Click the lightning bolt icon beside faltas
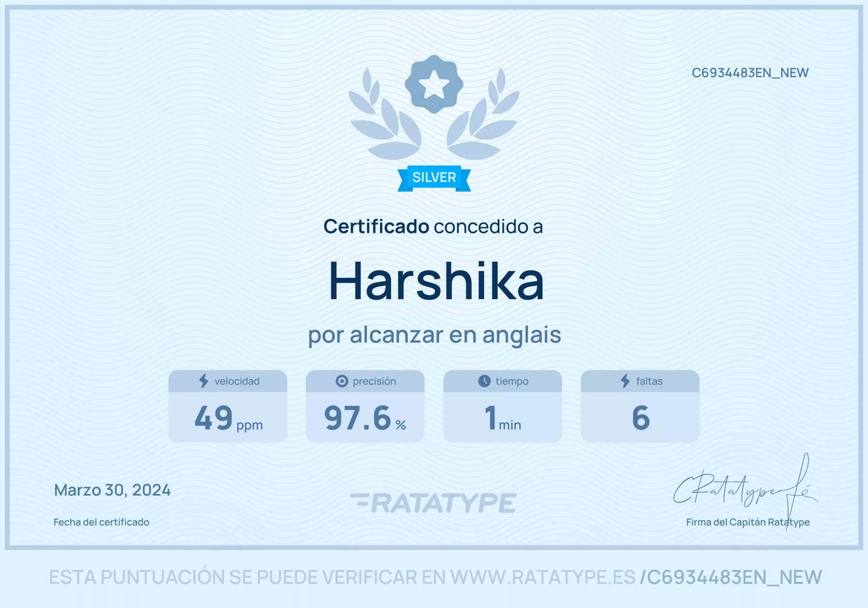868x608 pixels. point(625,381)
